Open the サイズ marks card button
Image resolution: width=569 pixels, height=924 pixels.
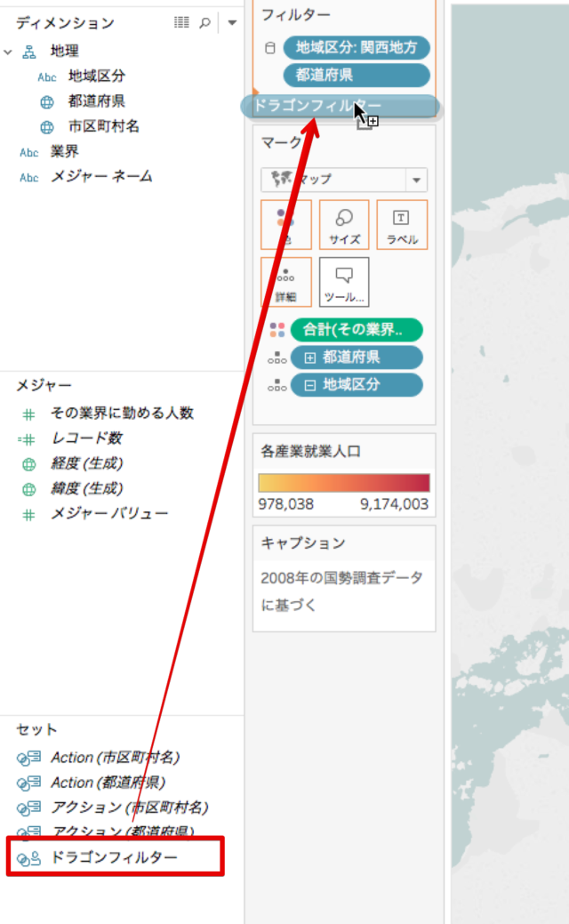[344, 224]
